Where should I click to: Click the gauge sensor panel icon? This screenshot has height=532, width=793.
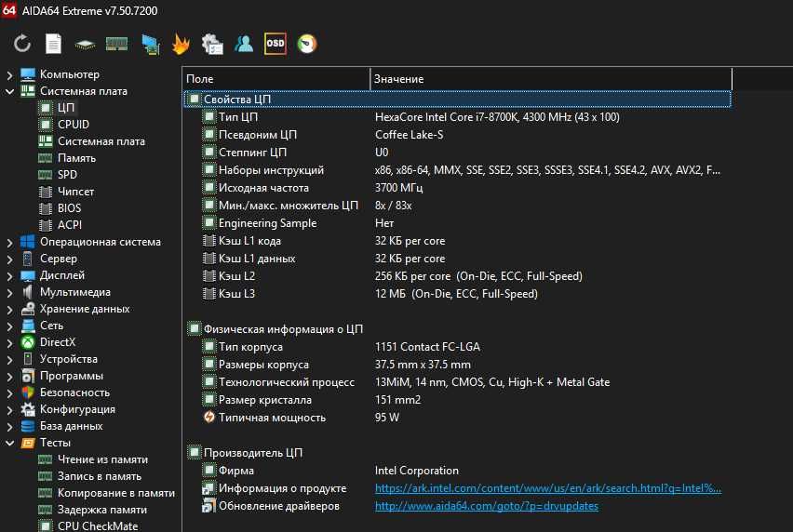tap(306, 43)
